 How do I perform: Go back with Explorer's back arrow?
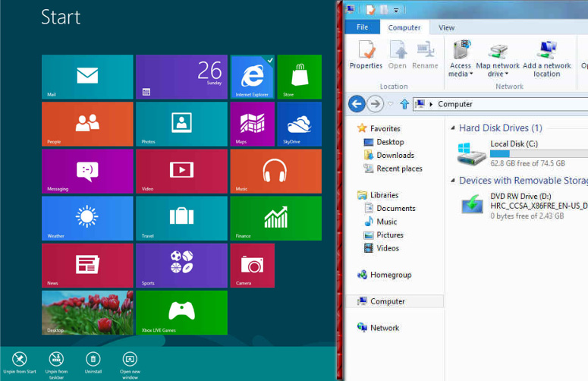pos(357,103)
